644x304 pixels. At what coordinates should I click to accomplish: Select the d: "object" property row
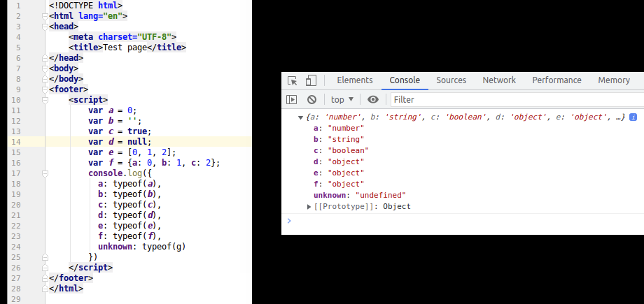(339, 161)
